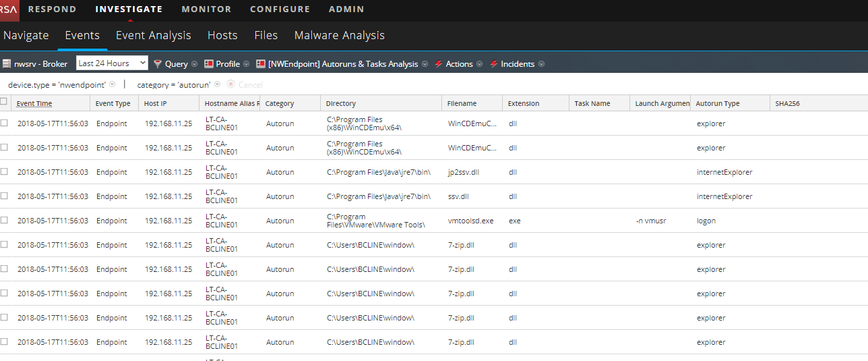Click the Cancel query stop icon
The image size is (868, 361).
point(231,84)
